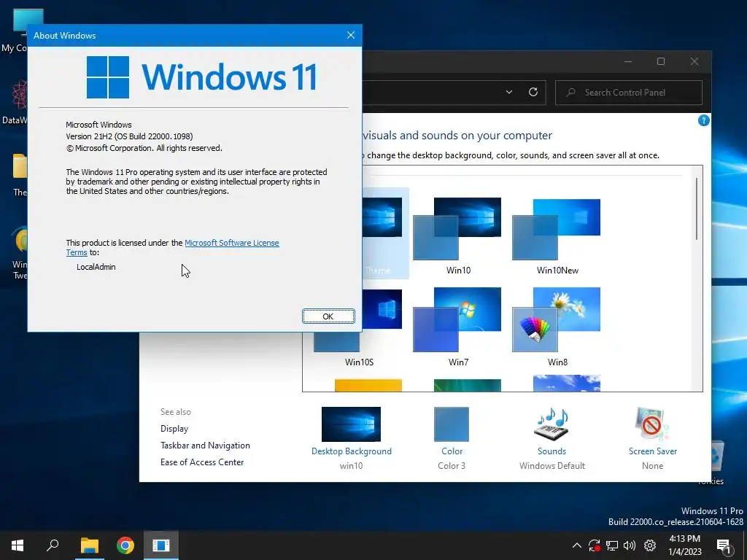Close the About Windows dialog
747x560 pixels.
351,35
